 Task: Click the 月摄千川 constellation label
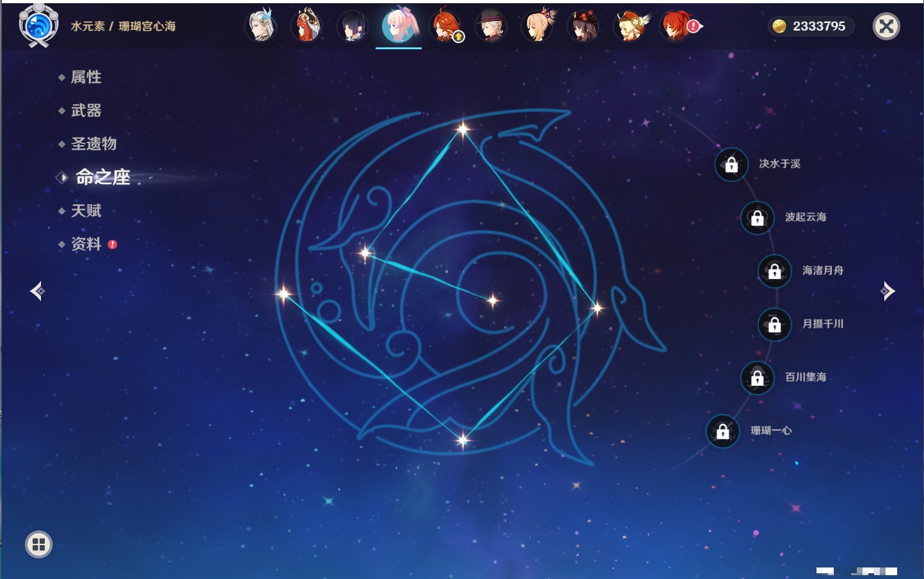click(x=823, y=324)
